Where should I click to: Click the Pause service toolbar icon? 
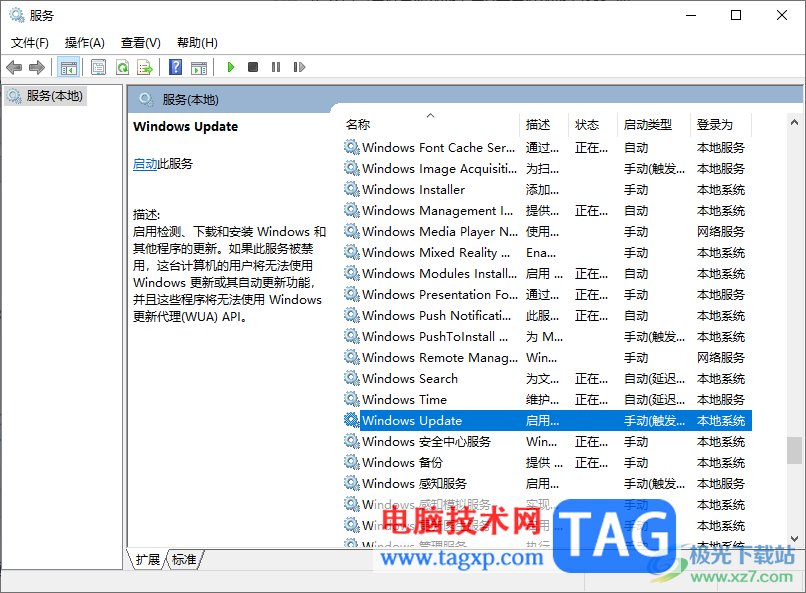276,67
